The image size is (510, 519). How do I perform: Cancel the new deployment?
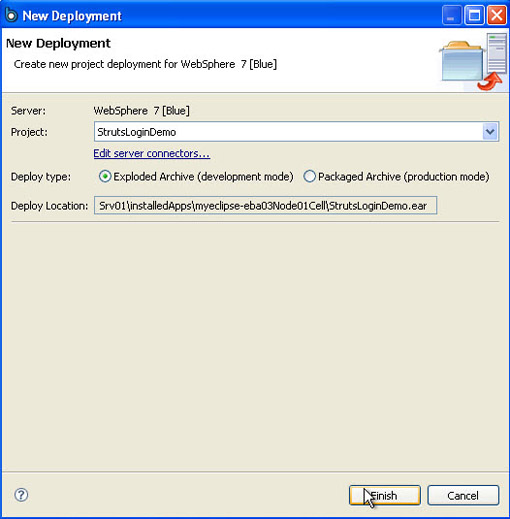point(463,495)
